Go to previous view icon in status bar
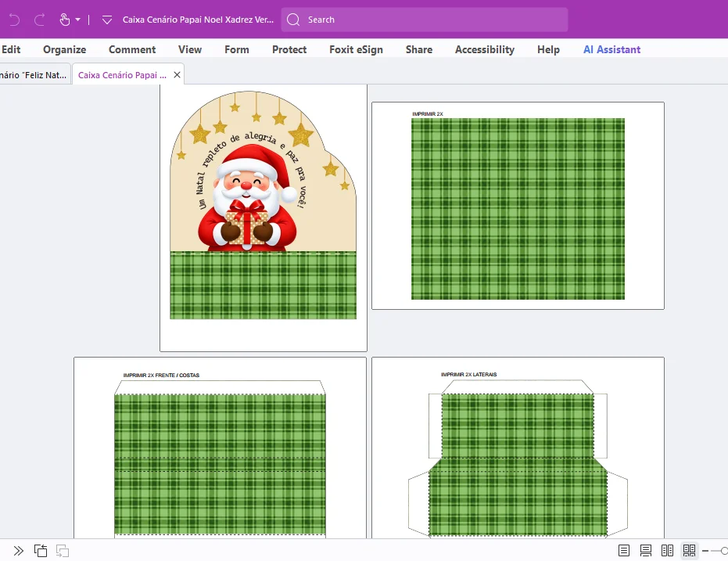 41,551
